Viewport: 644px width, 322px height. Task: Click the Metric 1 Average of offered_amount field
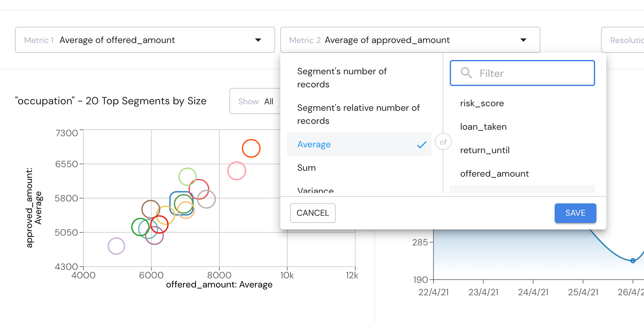145,40
